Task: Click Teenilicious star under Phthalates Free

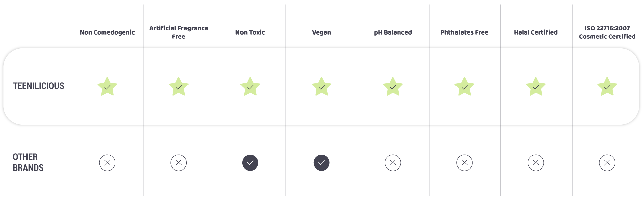Action: [x=465, y=87]
